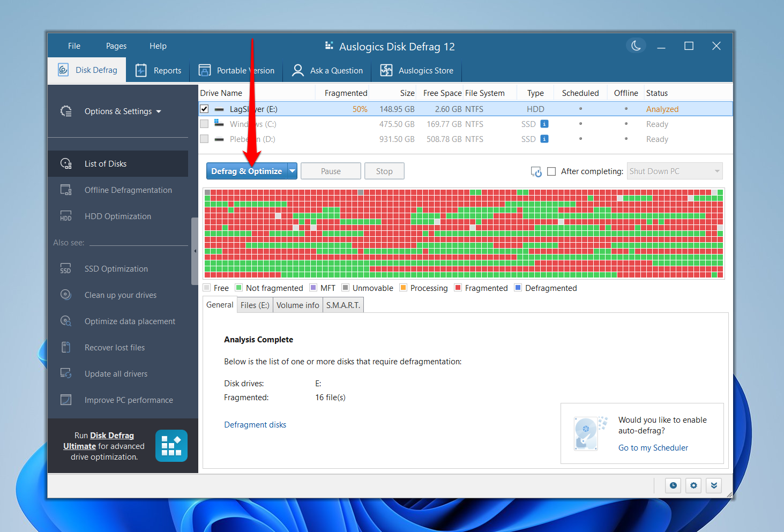Open settings gear icon in status bar
Viewport: 784px width, 532px height.
(693, 485)
